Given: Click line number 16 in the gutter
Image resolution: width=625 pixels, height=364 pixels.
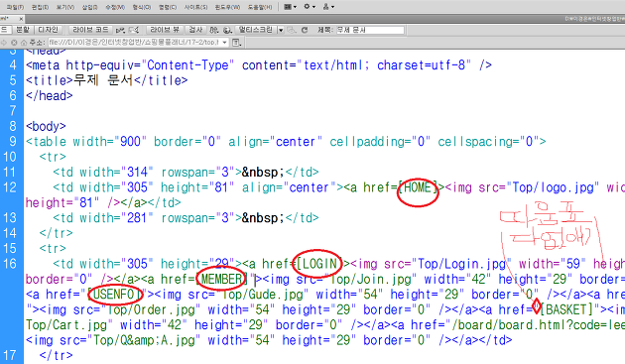Looking at the screenshot, I should 10,264.
